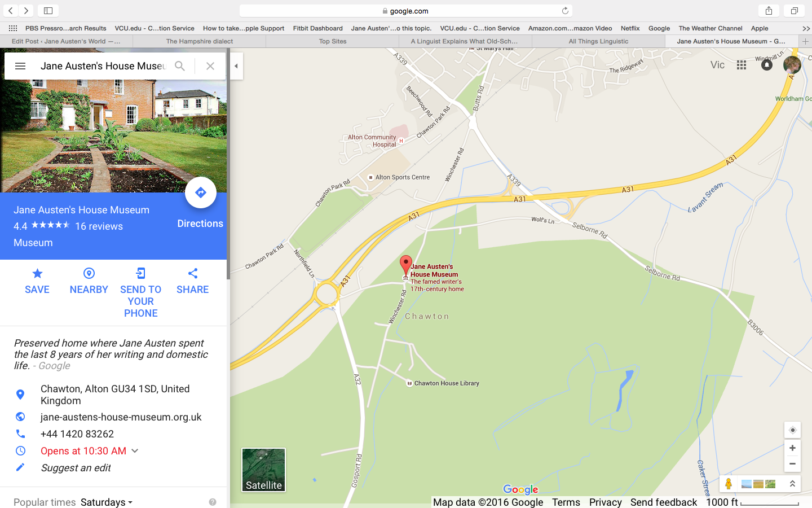This screenshot has width=812, height=508.
Task: Click Suggest an edit
Action: coord(76,468)
